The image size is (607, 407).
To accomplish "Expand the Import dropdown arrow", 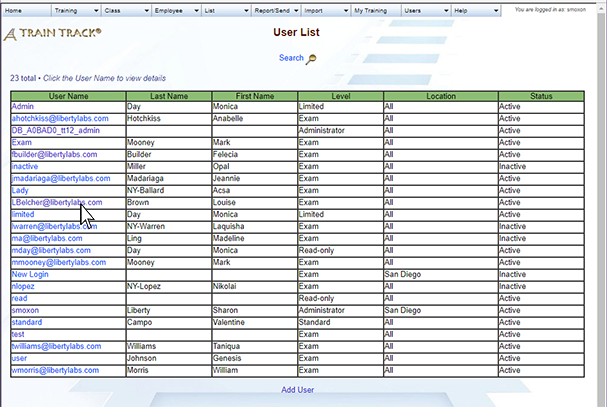I will 346,11.
